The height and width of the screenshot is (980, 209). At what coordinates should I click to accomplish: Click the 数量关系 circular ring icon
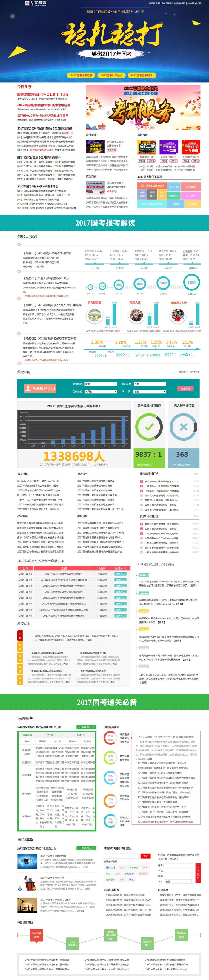click(x=110, y=758)
